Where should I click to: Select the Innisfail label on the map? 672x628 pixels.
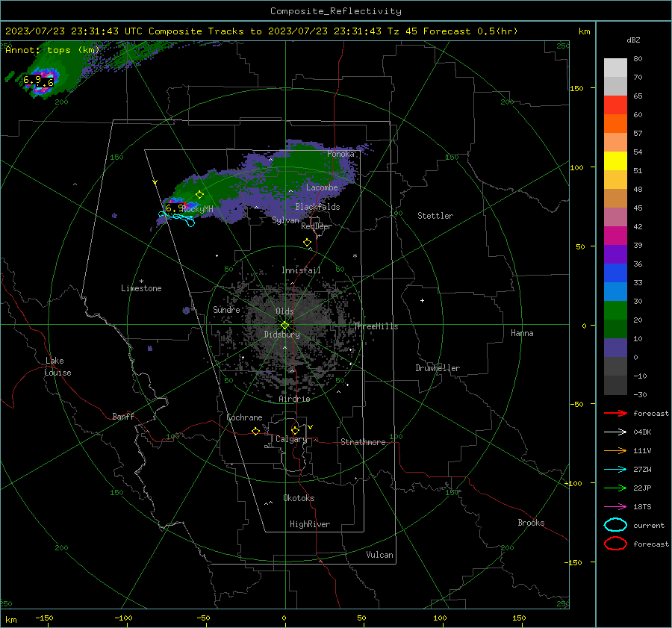[x=301, y=270]
